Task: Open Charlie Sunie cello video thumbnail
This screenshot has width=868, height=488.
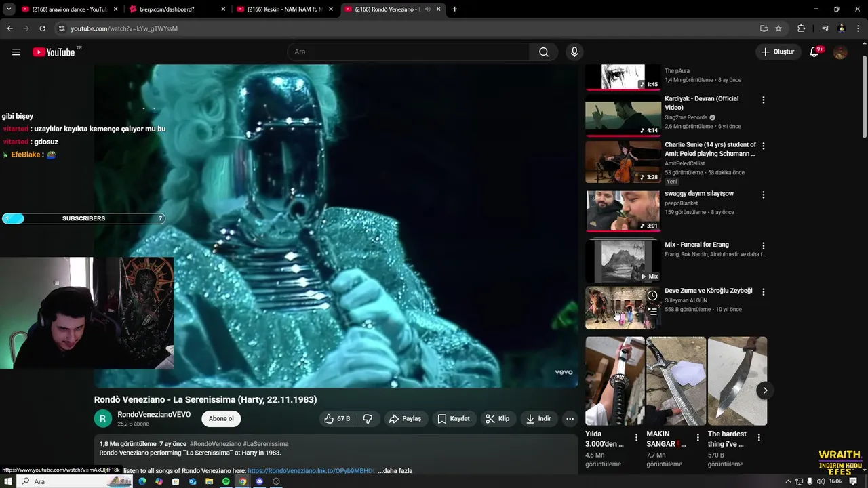Action: click(623, 162)
